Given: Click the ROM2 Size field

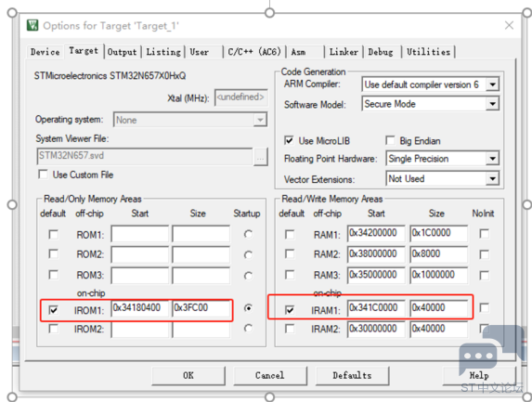Looking at the screenshot, I should click(x=201, y=254).
